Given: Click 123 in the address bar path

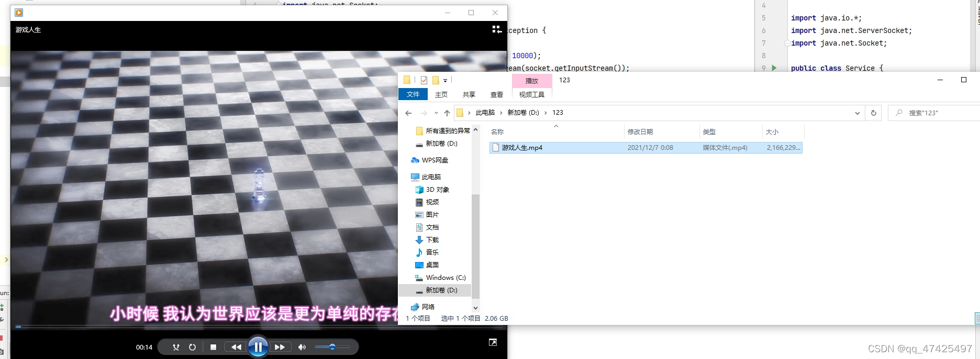Looking at the screenshot, I should pyautogui.click(x=558, y=113).
